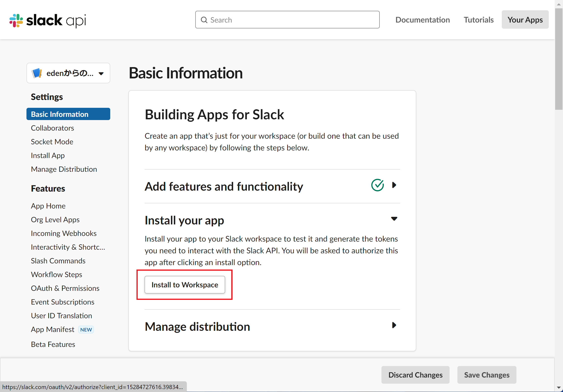Go to Your Apps

[525, 20]
